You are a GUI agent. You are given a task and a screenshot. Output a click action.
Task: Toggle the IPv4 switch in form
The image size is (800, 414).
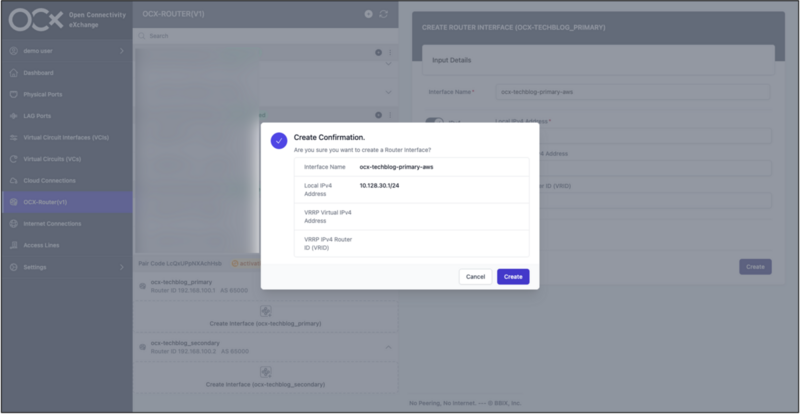435,121
